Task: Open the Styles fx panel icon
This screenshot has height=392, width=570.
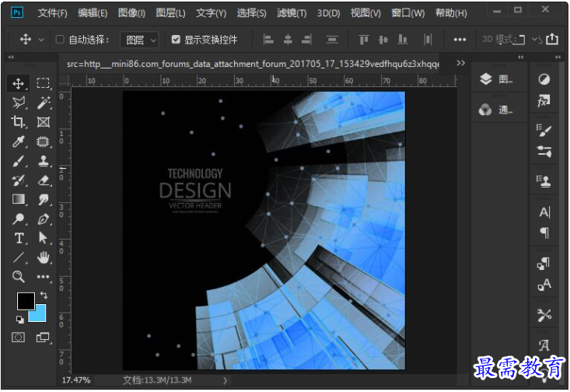Action: [544, 101]
